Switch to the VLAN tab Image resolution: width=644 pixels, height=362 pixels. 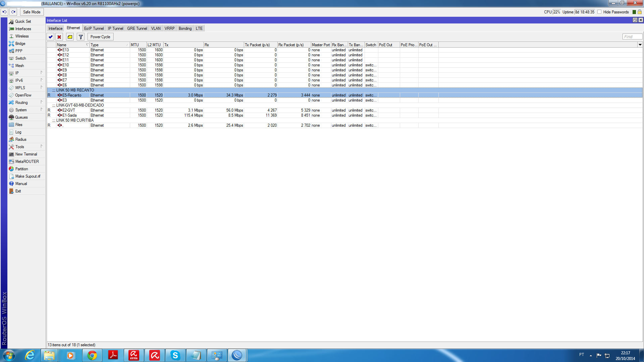coord(156,28)
